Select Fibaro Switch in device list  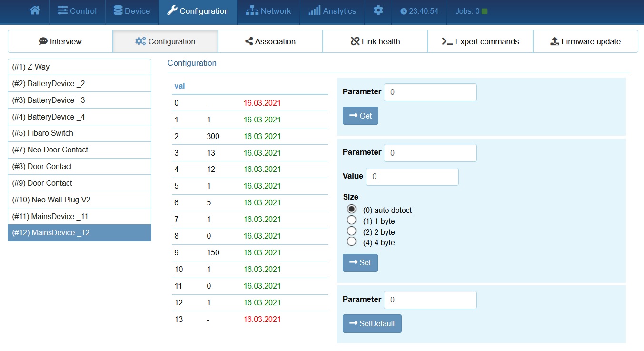click(x=79, y=133)
